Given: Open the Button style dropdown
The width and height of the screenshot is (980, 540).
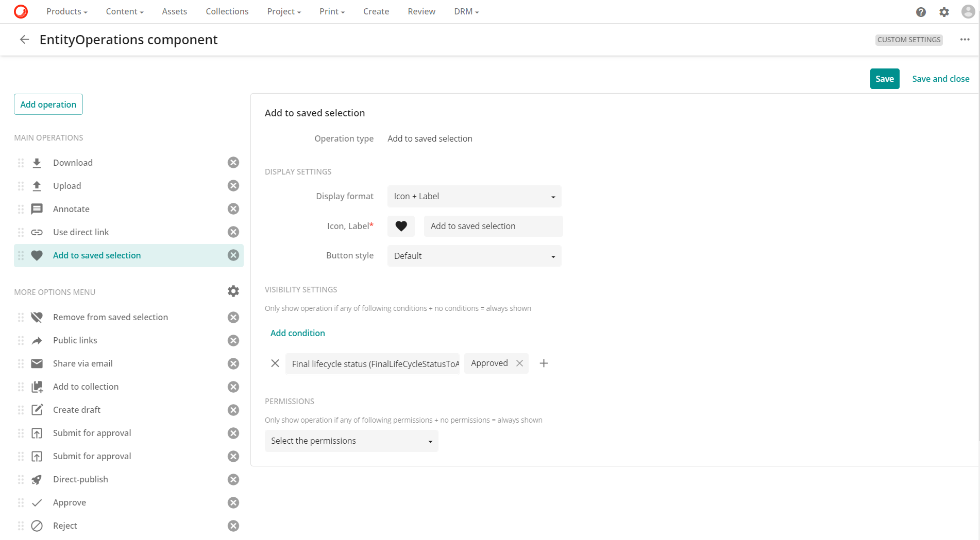Looking at the screenshot, I should pos(474,256).
